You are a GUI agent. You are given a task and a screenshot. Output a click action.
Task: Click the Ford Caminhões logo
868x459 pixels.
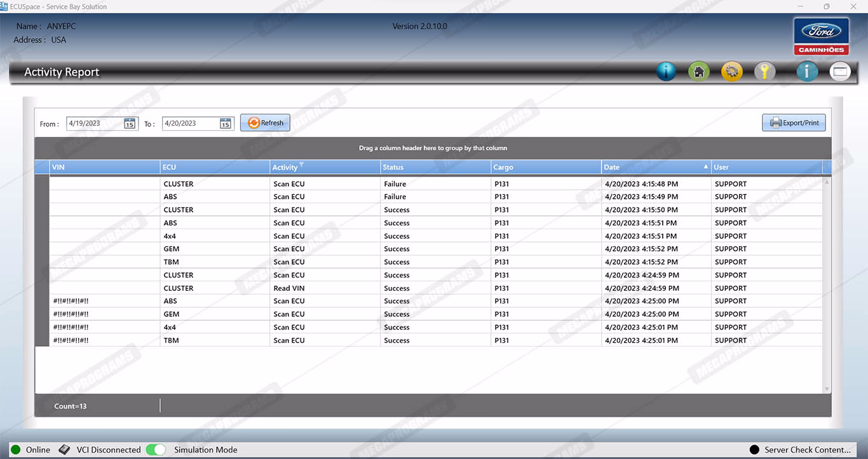(x=821, y=36)
